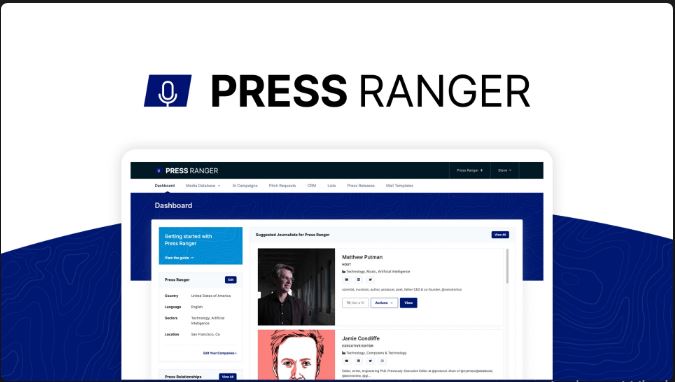This screenshot has height=382, width=675.
Task: Click Jamie Condliffe's email envelope icon
Action: click(x=347, y=361)
